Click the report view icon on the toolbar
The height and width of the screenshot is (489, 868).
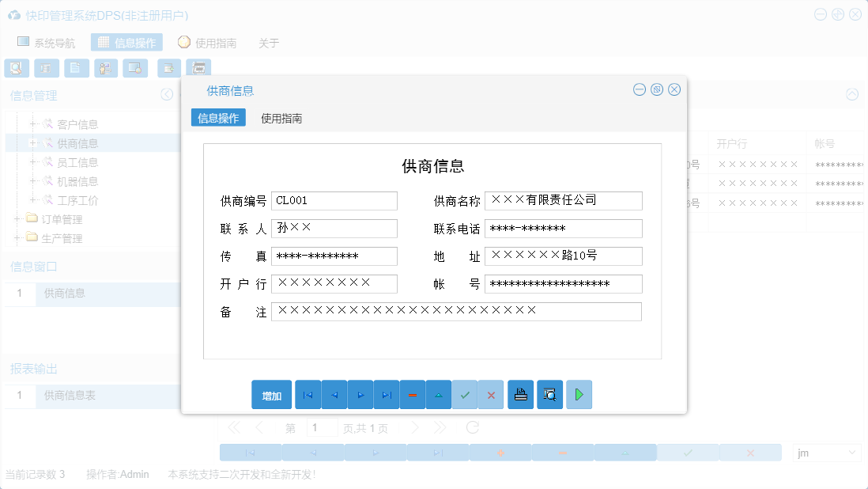pyautogui.click(x=47, y=68)
